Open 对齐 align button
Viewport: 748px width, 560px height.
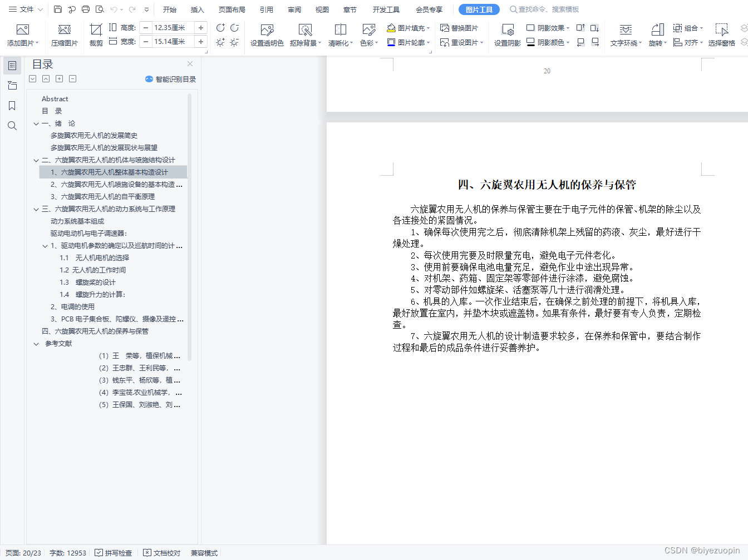tap(688, 42)
